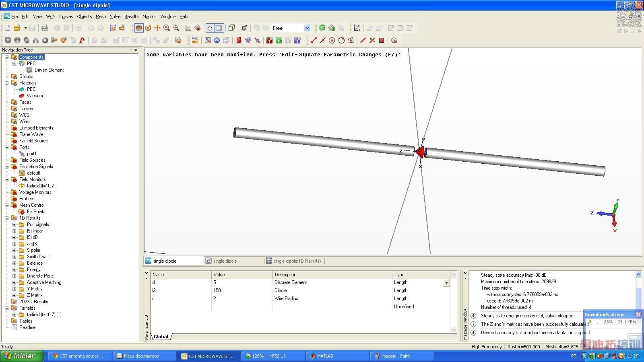The height and width of the screenshot is (362, 644).
Task: Open the mesh view green cube icon
Action: 322,28
